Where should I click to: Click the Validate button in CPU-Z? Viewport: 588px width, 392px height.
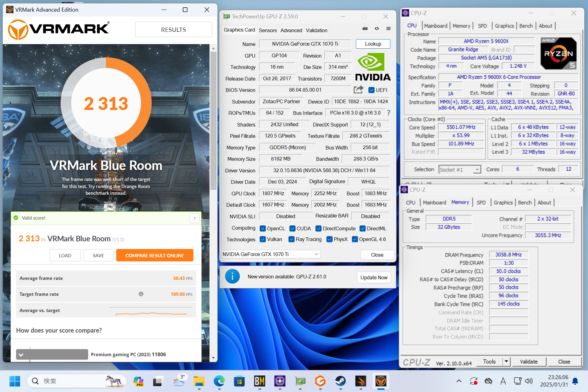click(529, 362)
